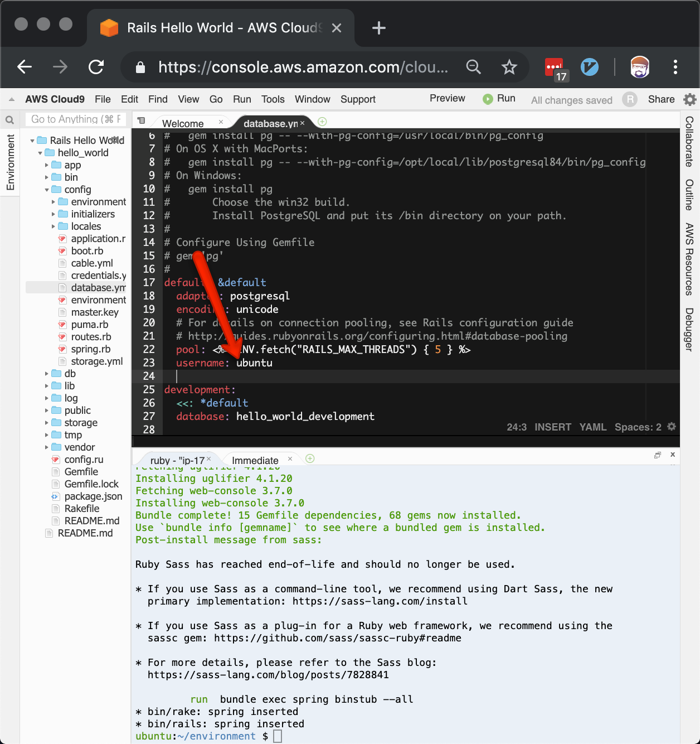Click the pane menu icon left of Welcome tab
Viewport: 700px width, 744px height.
[142, 120]
